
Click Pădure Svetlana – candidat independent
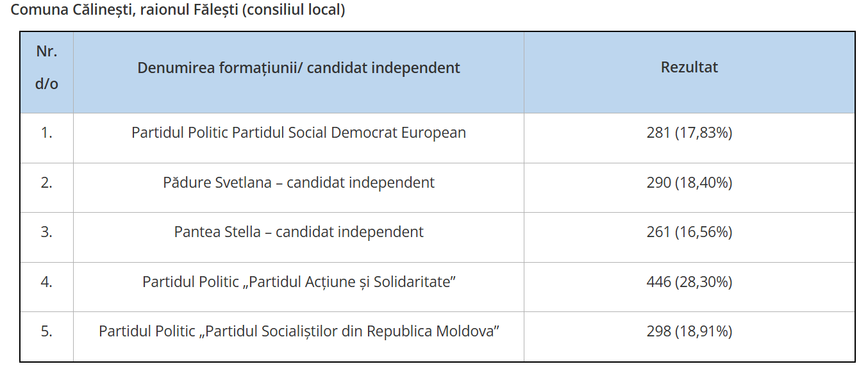pos(299,183)
